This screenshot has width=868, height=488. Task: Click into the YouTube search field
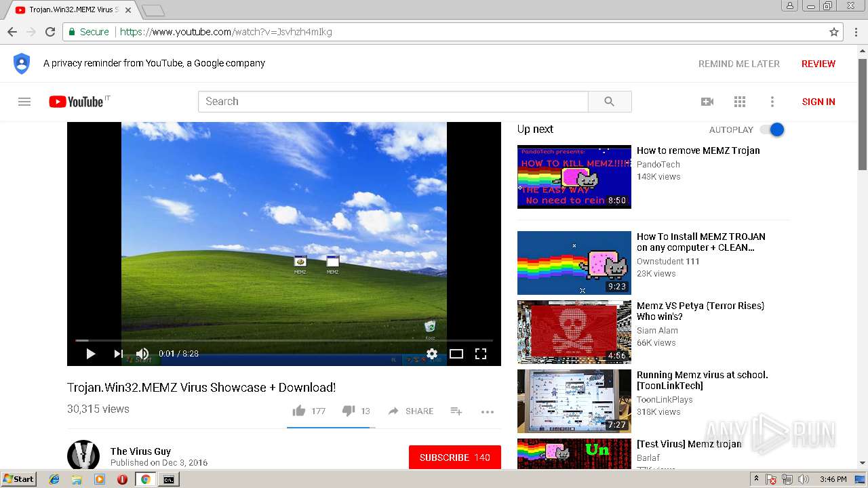pos(393,102)
